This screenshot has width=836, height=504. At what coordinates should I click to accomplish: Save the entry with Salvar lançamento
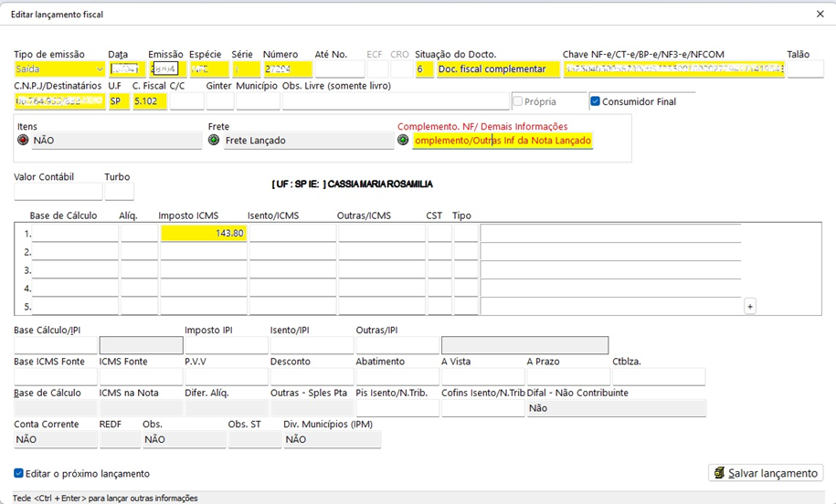(766, 473)
